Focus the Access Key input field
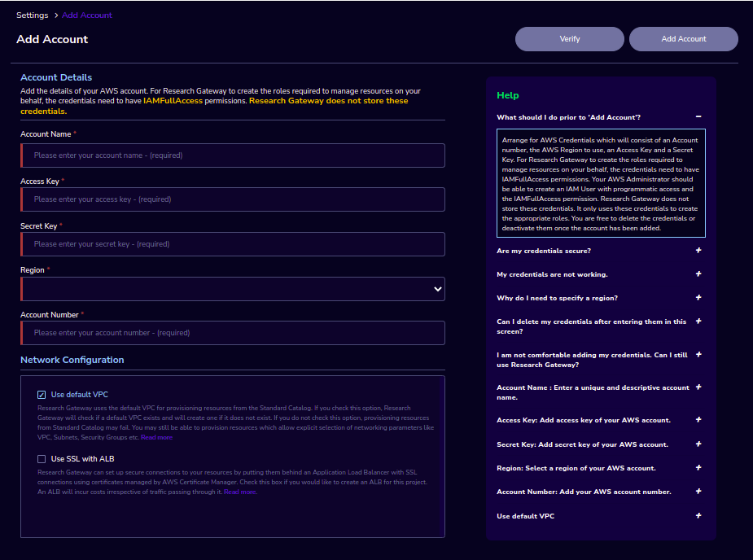Viewport: 753px width, 560px height. pyautogui.click(x=233, y=199)
